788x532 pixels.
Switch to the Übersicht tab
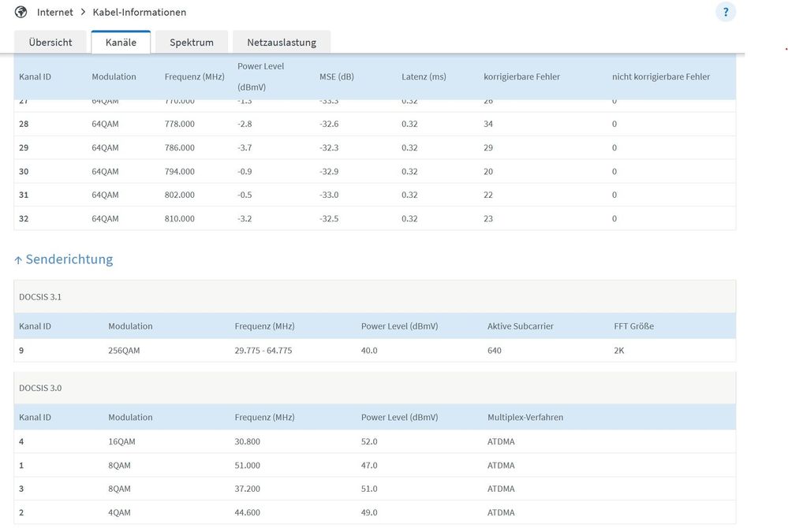[x=50, y=43]
